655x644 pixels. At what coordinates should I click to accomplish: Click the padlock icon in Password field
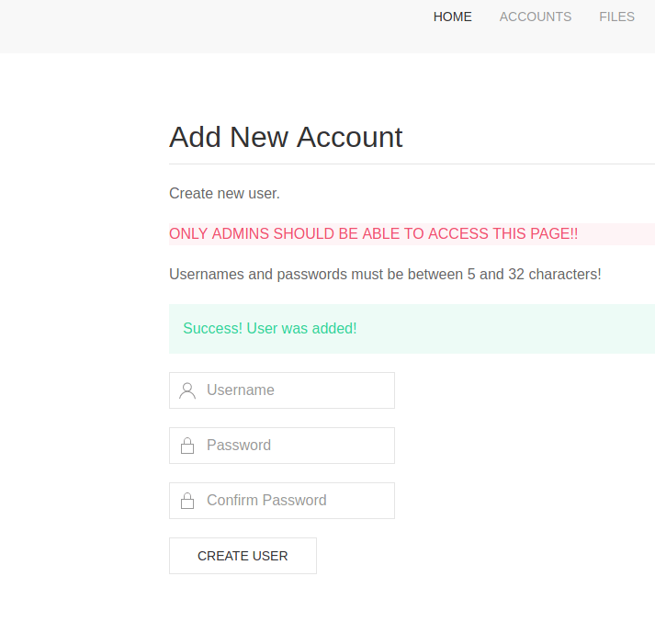[187, 446]
